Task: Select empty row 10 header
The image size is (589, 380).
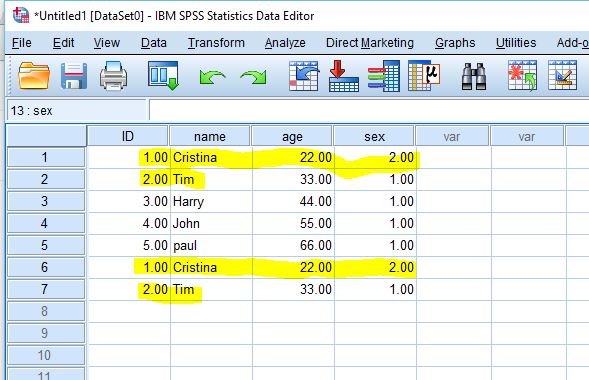Action: coord(46,355)
